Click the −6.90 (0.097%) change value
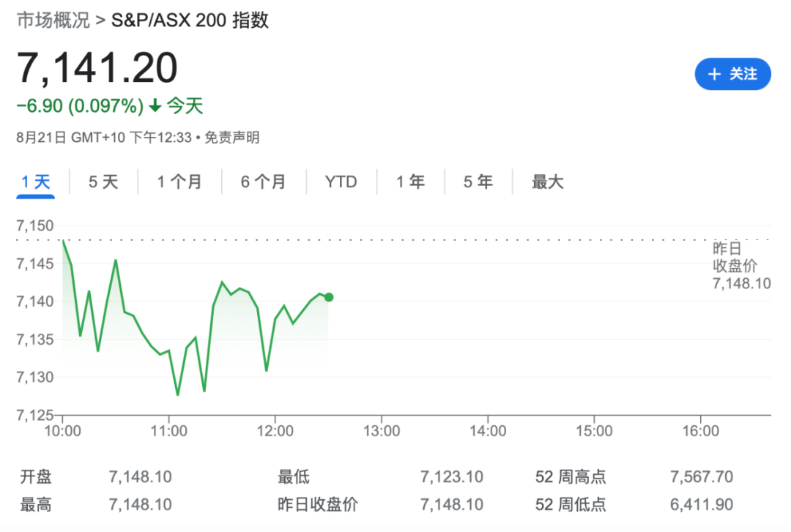 pos(81,106)
